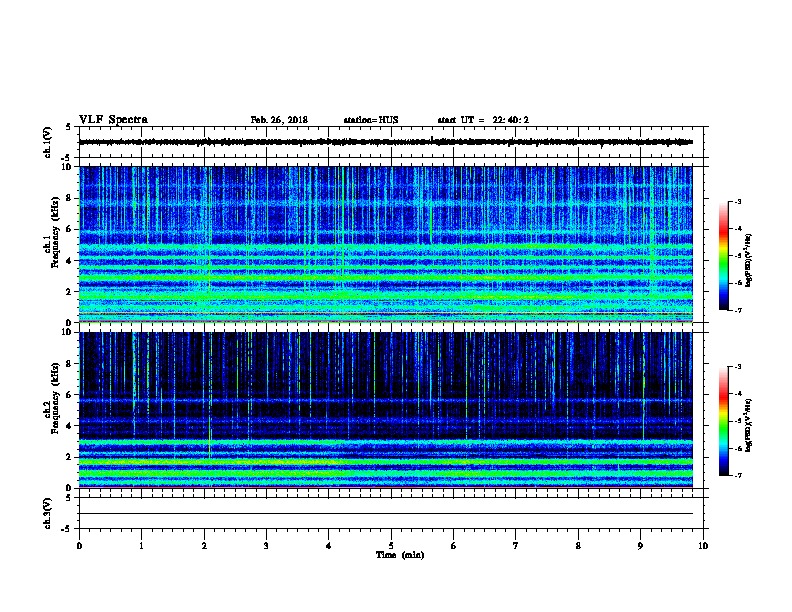Screen dimensions: 792x612
Task: Click the time axis tick label "1"
Action: coord(141,546)
